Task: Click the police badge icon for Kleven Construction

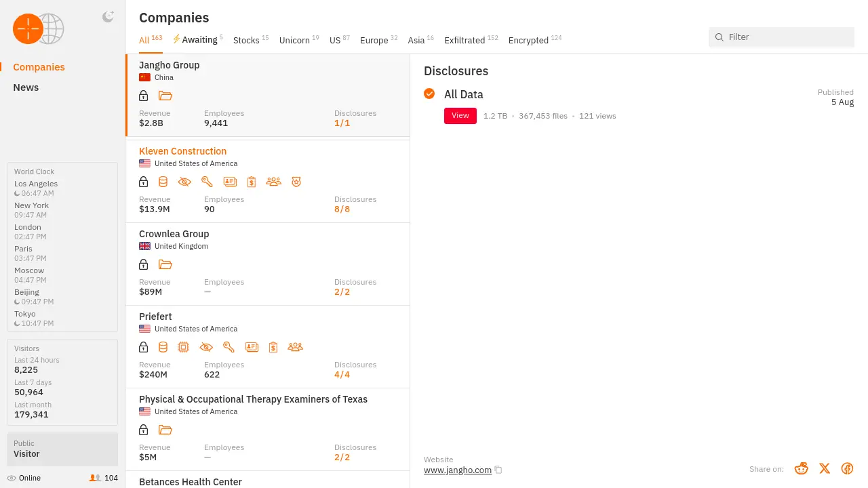Action: (296, 182)
